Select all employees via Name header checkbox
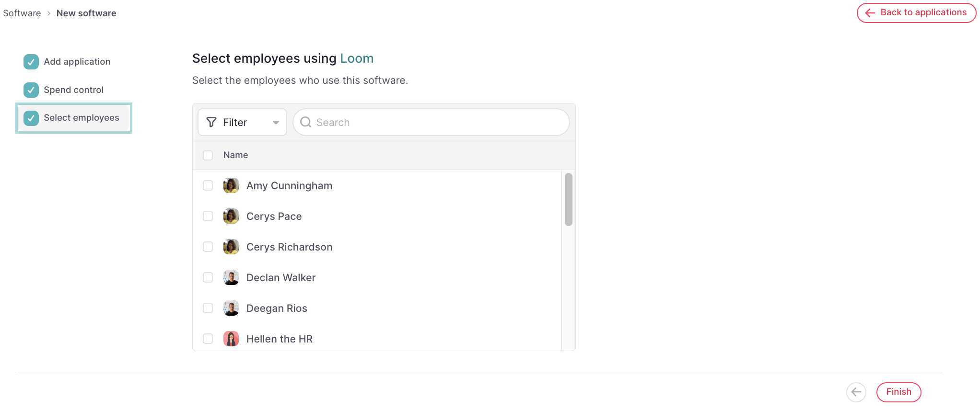Image resolution: width=980 pixels, height=411 pixels. click(x=208, y=155)
